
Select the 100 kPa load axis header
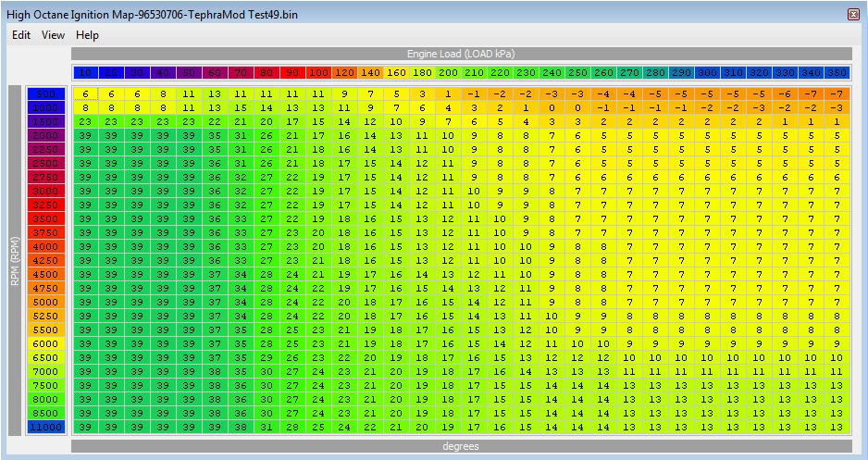(x=318, y=72)
